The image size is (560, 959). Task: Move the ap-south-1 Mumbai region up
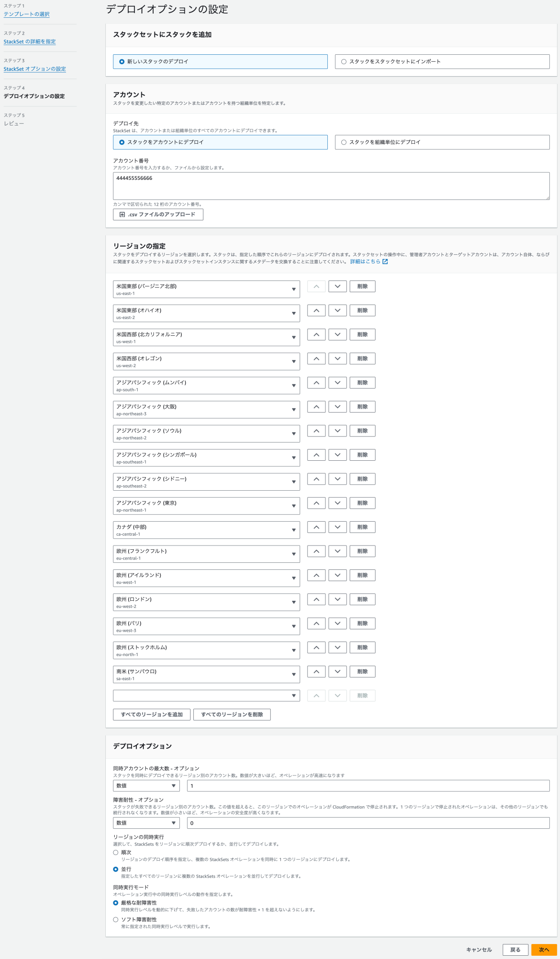click(316, 383)
